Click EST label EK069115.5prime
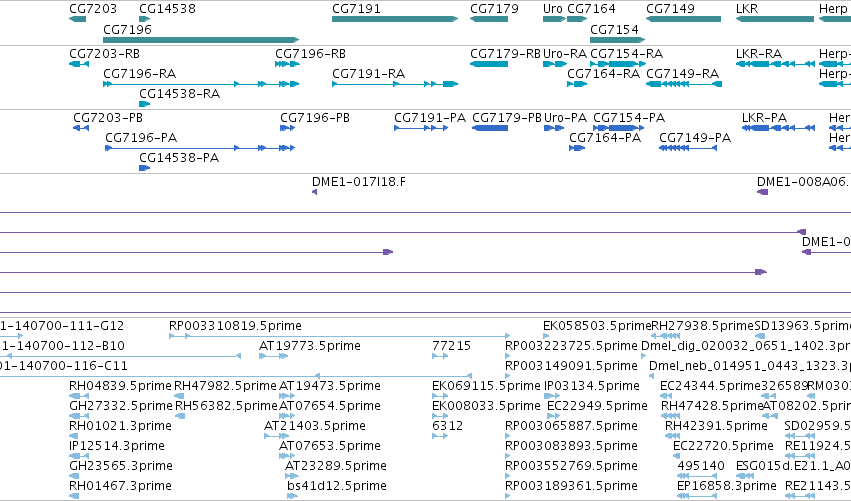Viewport: 851px width, 501px height. pyautogui.click(x=486, y=386)
